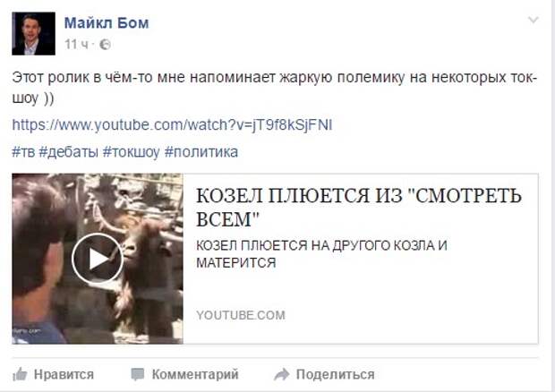Screen dimensions: 555x392
Task: Click the globe public audience icon
Action: [105, 45]
